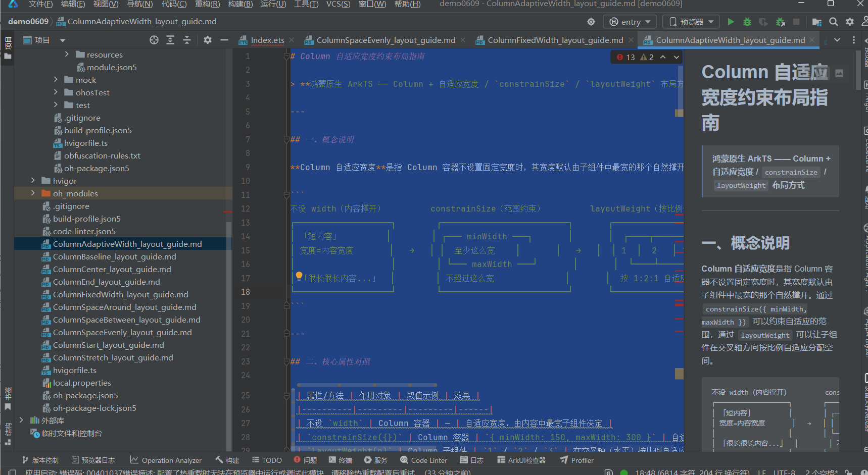The image size is (868, 475).
Task: Fold the heading at editor line 7
Action: 286,139
